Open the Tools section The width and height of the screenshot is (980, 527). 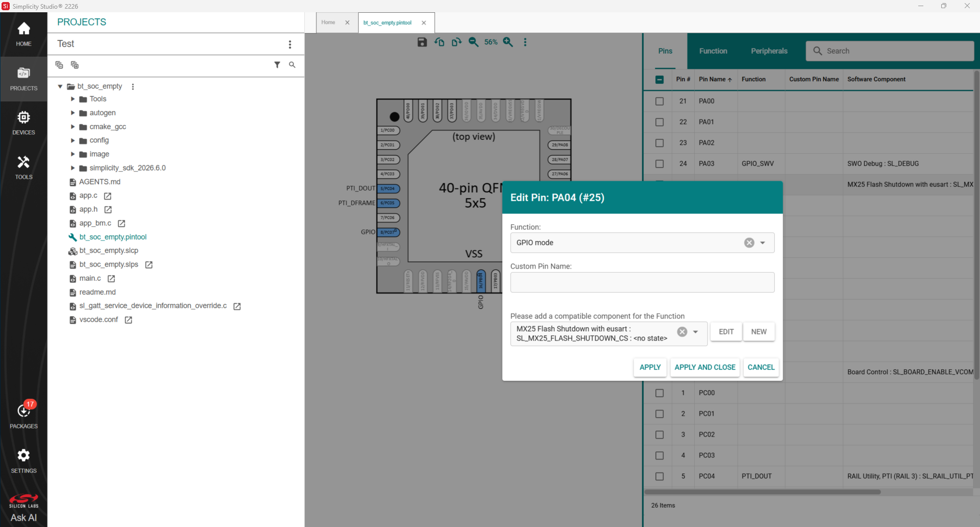pos(23,167)
